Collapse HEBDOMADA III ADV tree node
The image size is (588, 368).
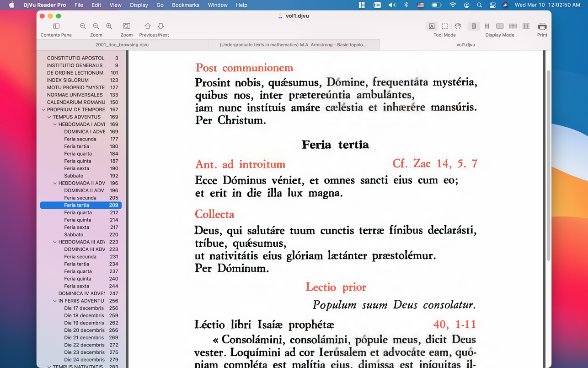[55, 242]
